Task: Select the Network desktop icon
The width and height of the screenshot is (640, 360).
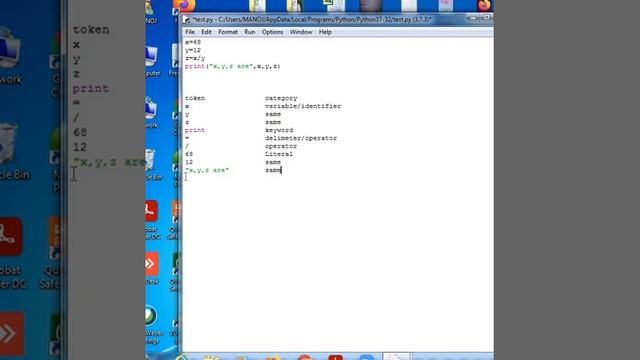Action: click(x=151, y=113)
